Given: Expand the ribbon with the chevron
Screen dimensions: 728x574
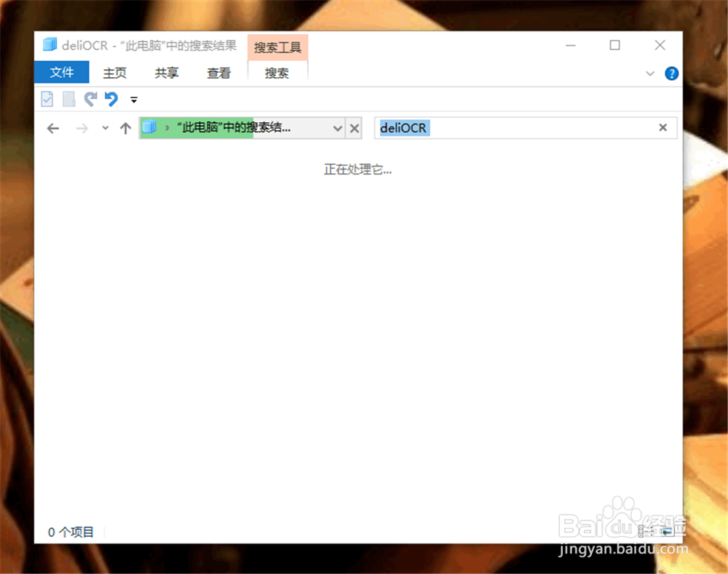Looking at the screenshot, I should (650, 73).
